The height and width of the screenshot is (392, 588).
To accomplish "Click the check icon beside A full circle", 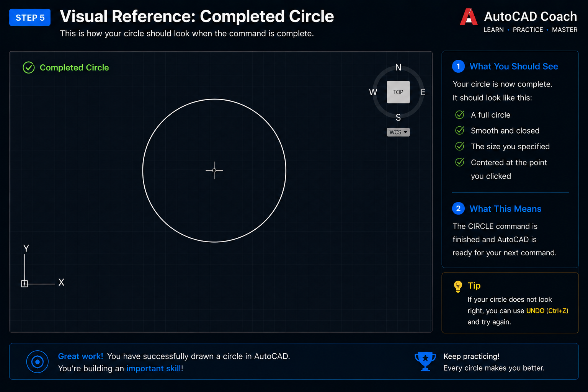I will pos(460,115).
